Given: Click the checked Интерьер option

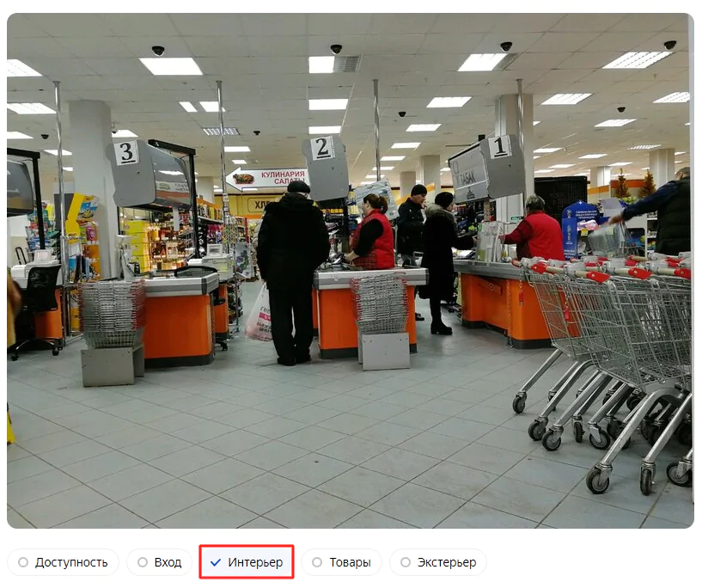Looking at the screenshot, I should (x=247, y=562).
